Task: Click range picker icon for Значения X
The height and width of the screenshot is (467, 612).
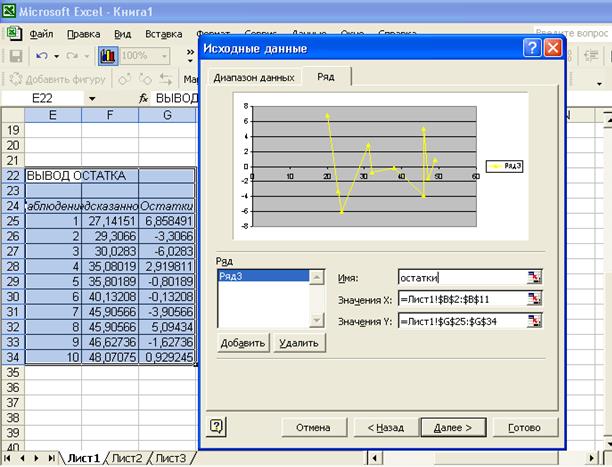Action: [535, 299]
